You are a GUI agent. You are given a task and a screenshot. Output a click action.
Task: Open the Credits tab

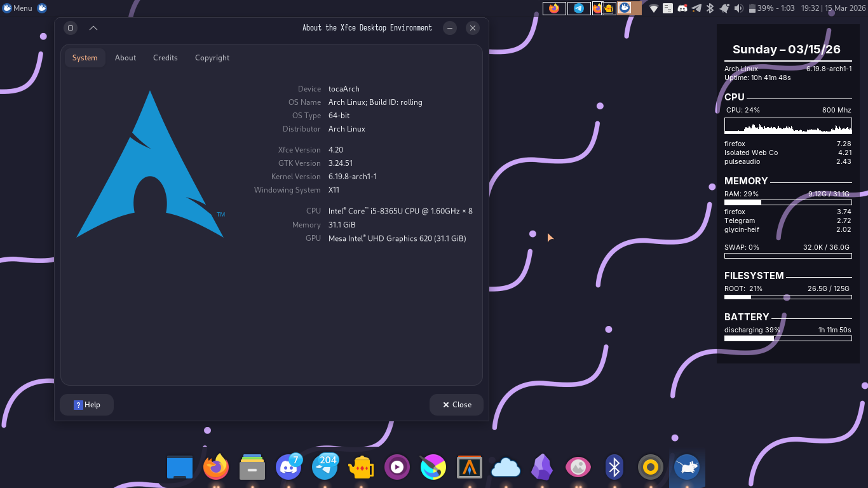click(165, 58)
